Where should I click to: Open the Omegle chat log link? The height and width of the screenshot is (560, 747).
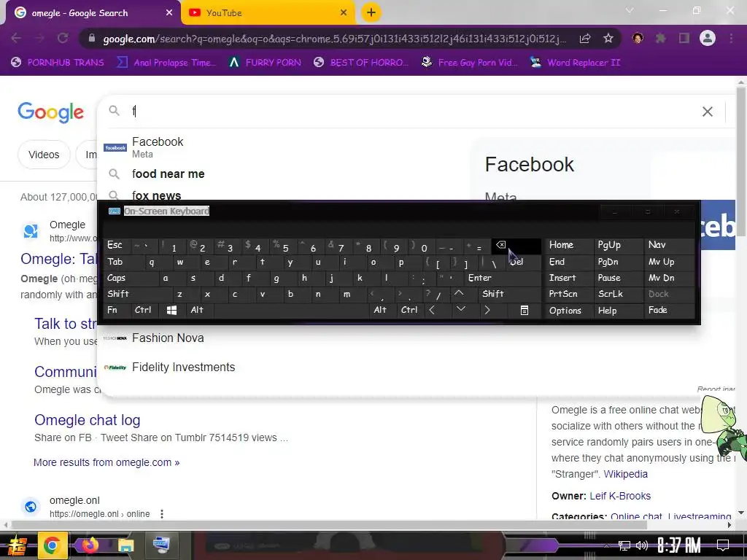[x=88, y=420]
